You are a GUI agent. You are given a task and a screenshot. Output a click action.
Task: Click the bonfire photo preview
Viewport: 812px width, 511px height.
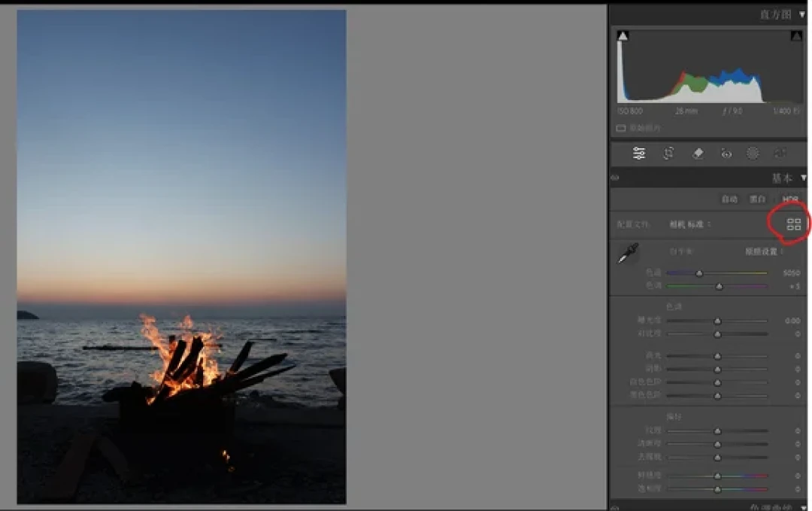(182, 257)
